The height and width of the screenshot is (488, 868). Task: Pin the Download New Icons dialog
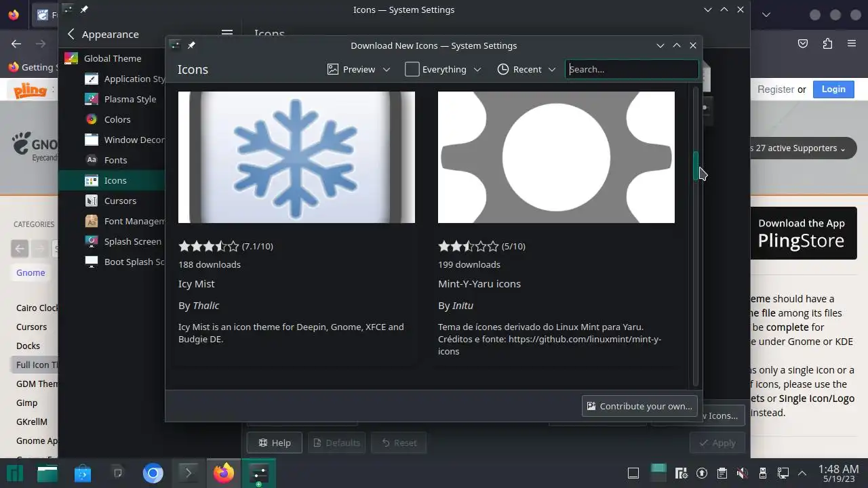tap(191, 45)
